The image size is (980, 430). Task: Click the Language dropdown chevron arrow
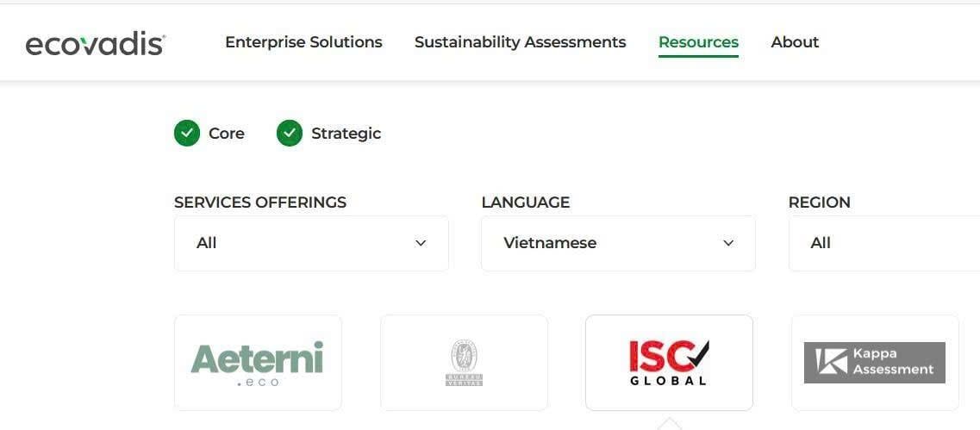728,243
